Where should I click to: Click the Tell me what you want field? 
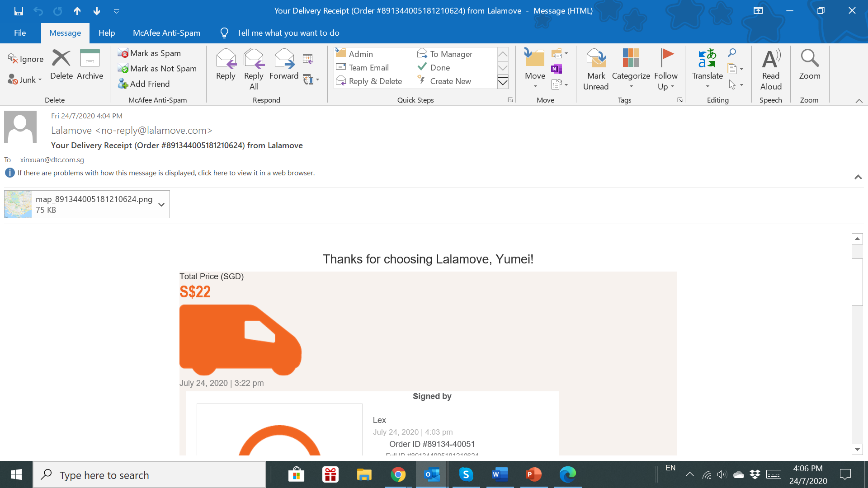(288, 33)
